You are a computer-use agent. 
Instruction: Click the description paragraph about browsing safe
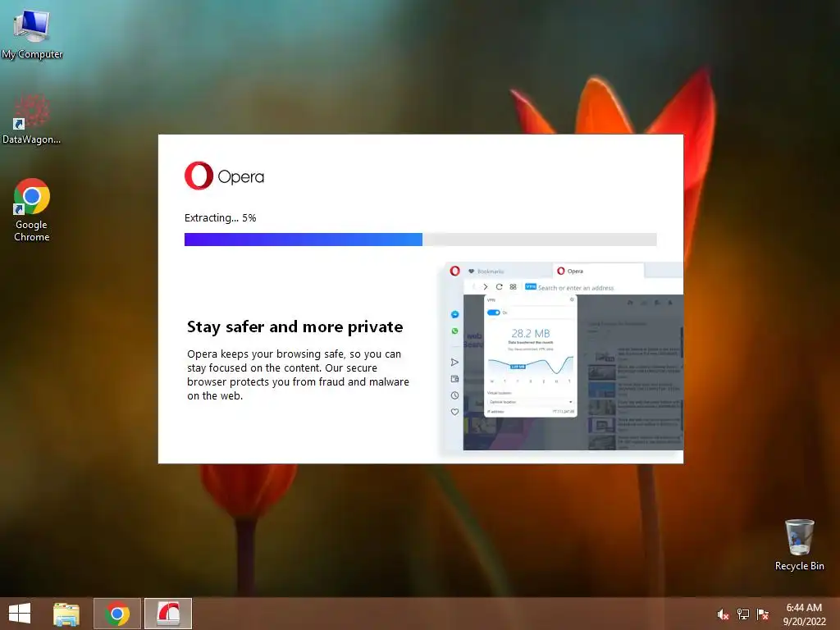(298, 375)
